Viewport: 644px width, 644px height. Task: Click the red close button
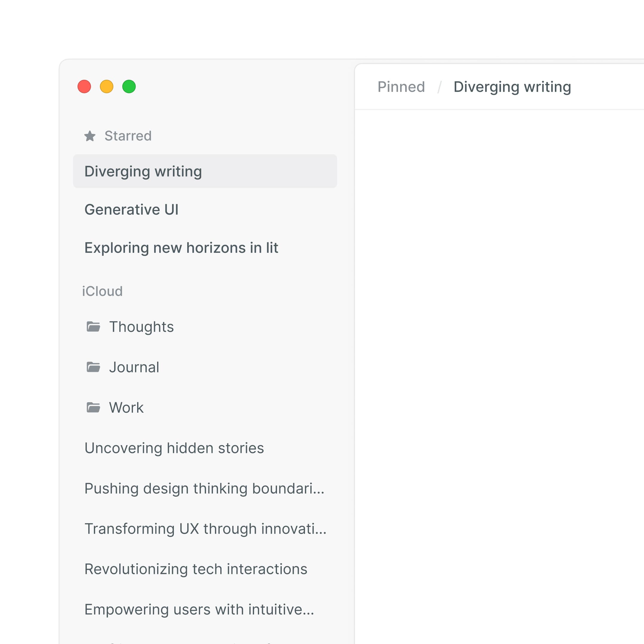(84, 87)
